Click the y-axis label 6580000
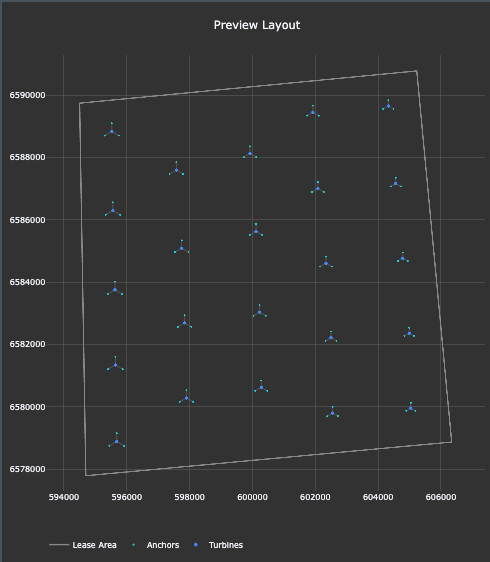This screenshot has width=490, height=562. [28, 407]
